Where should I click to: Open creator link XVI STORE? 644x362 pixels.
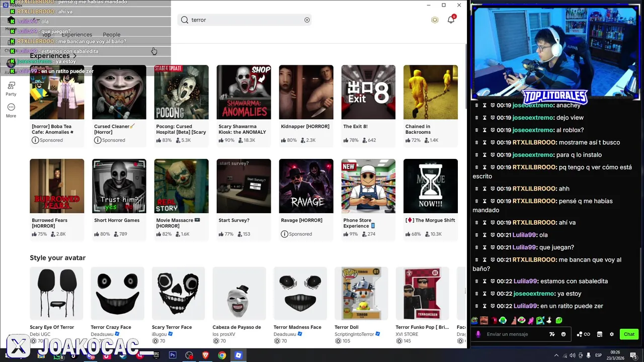[x=407, y=334]
